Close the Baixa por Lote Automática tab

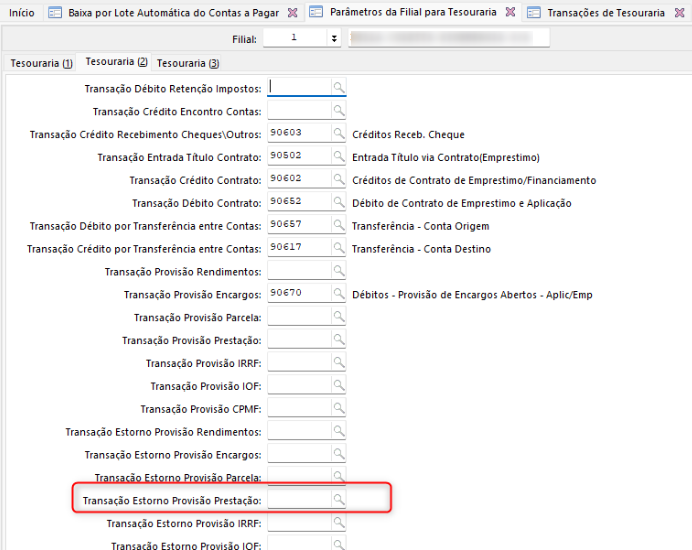click(292, 13)
